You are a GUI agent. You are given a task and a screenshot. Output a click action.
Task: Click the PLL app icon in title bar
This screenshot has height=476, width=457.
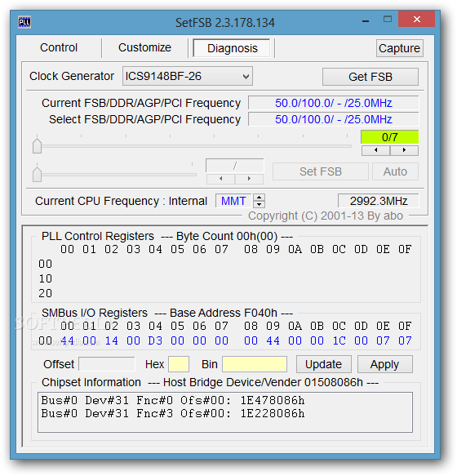coord(24,22)
